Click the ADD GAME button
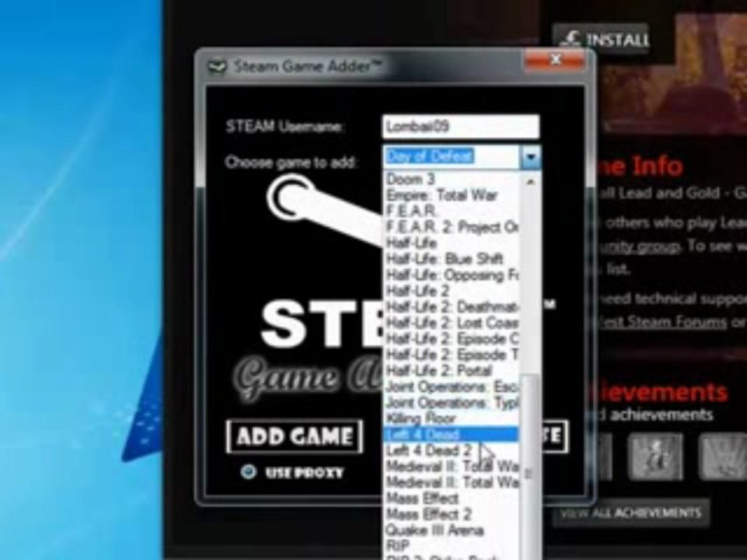 click(294, 436)
